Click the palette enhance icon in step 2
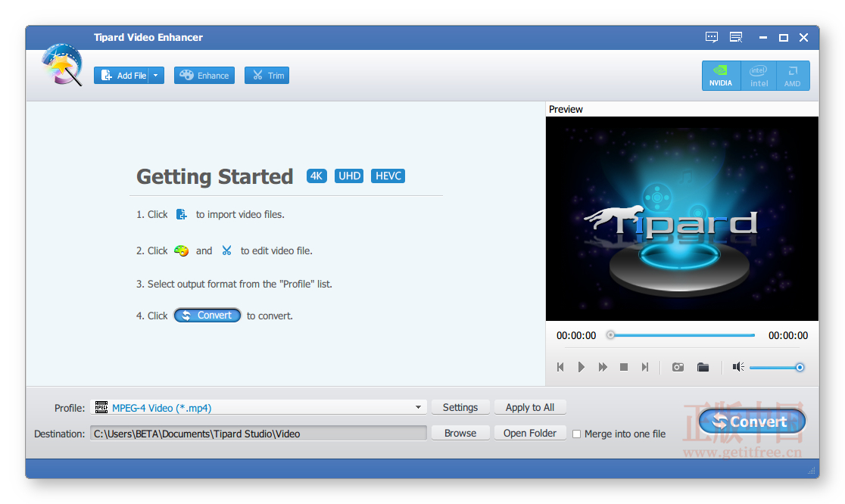Screen dimensions: 845x504 pos(182,250)
